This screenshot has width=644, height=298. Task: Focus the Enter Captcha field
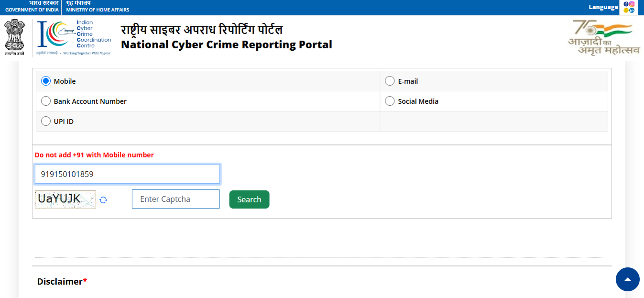point(176,199)
